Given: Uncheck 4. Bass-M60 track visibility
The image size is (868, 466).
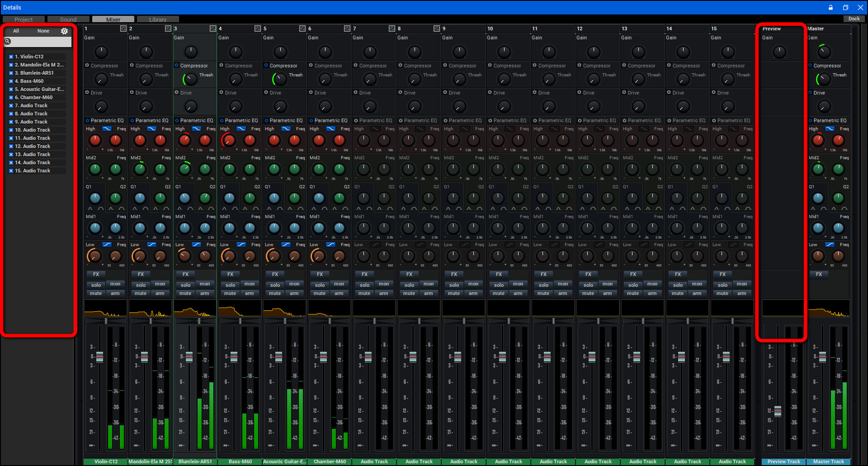Looking at the screenshot, I should point(11,81).
